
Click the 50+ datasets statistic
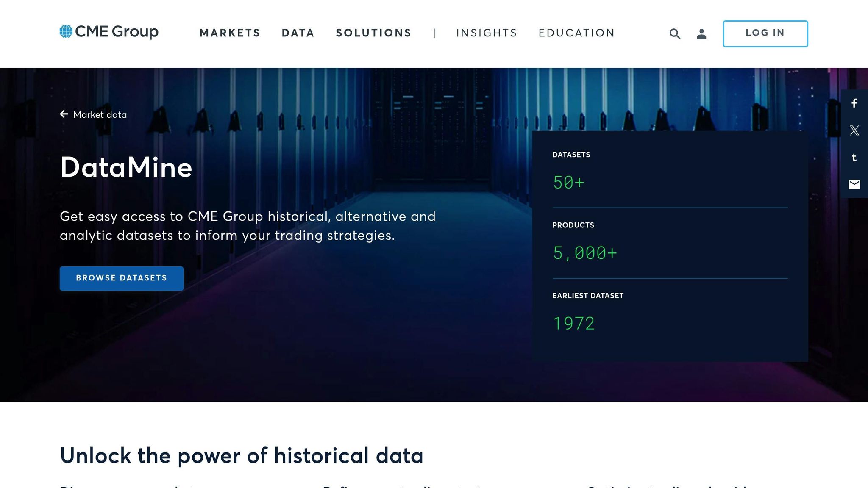click(x=568, y=183)
